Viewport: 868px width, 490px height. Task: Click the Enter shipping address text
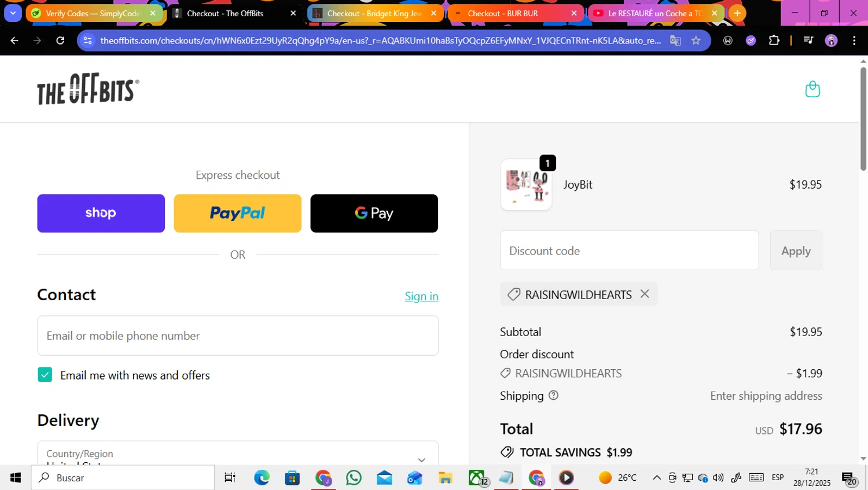tap(766, 396)
